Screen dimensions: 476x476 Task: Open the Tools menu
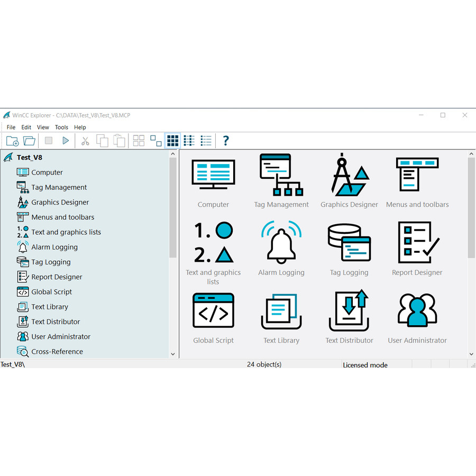point(61,127)
